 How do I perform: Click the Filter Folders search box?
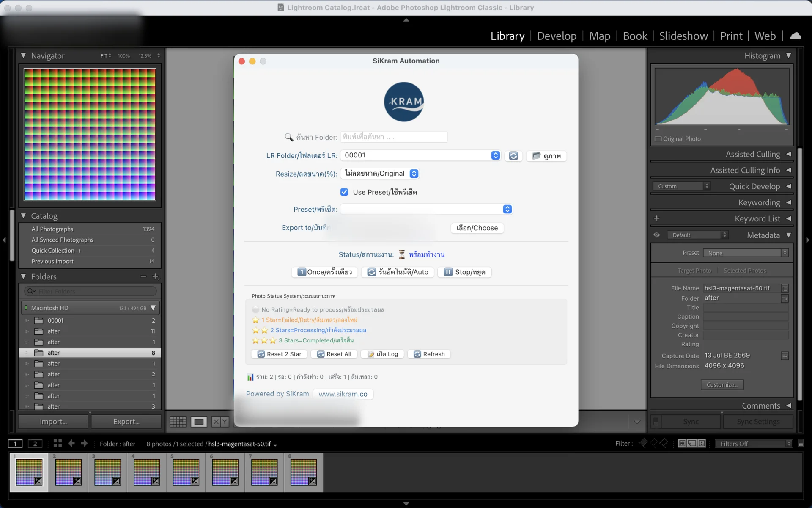pyautogui.click(x=91, y=291)
